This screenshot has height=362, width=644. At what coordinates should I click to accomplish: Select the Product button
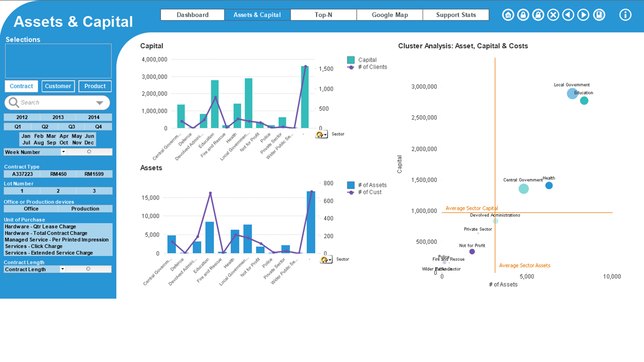coord(95,86)
